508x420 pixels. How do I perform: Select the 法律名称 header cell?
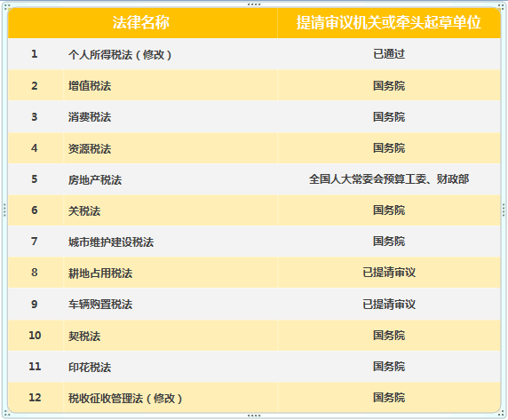click(x=143, y=23)
